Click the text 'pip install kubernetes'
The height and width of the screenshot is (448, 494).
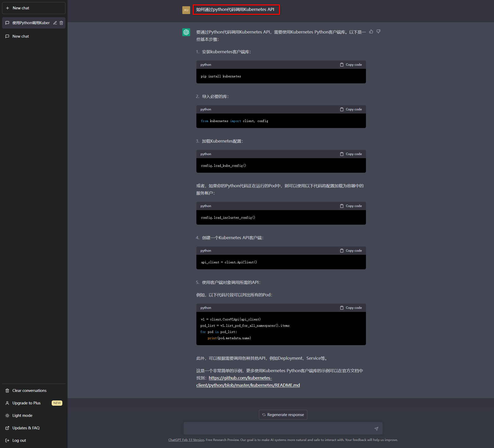(x=221, y=76)
